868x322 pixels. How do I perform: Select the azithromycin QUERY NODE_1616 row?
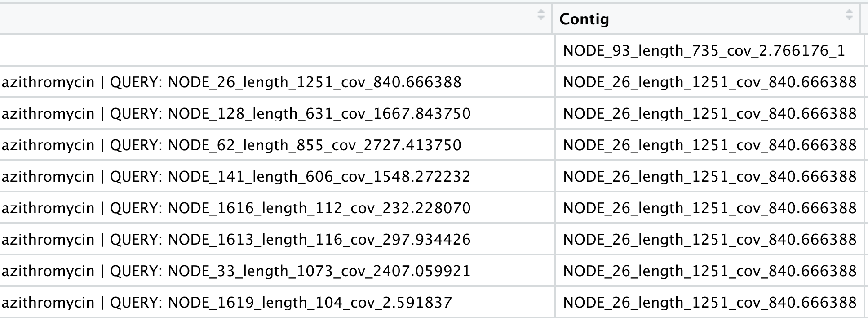235,208
